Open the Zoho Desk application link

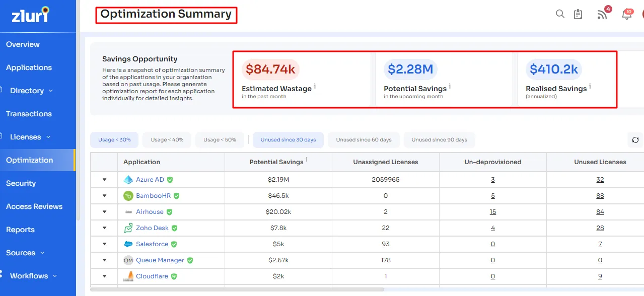[x=153, y=228]
